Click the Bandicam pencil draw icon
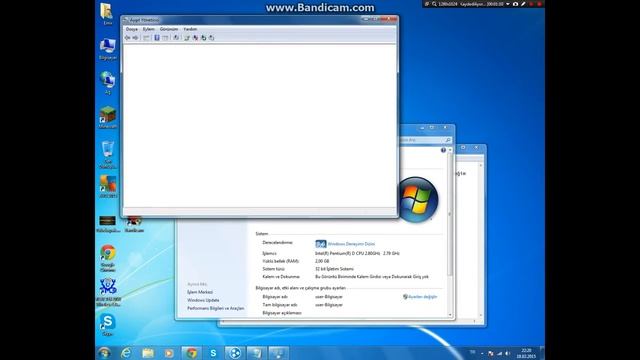Viewport: 640px width, 360px height. coord(523,4)
